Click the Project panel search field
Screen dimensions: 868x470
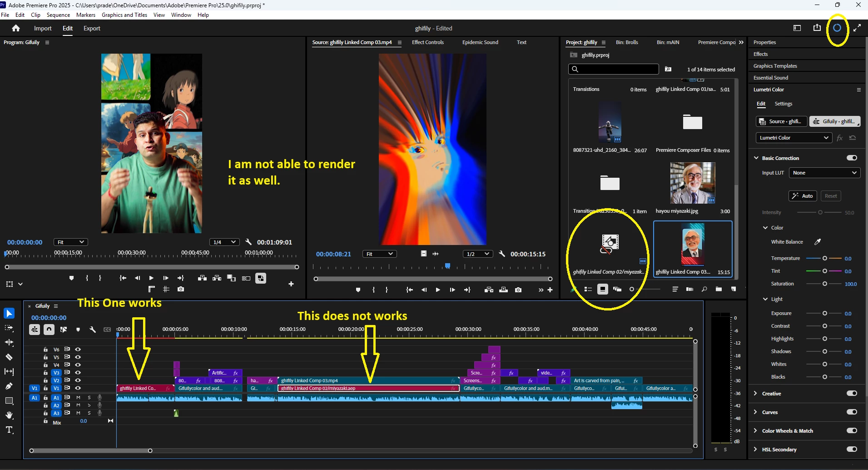coord(613,69)
